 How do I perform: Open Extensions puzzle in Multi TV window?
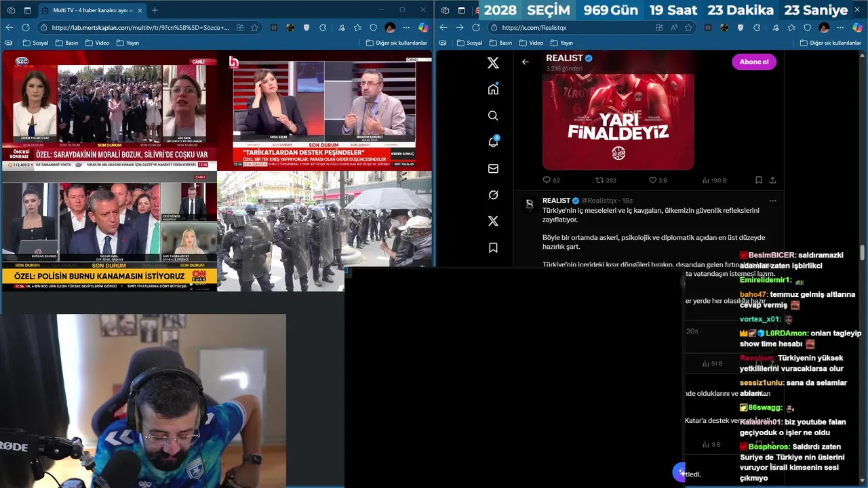tap(323, 28)
